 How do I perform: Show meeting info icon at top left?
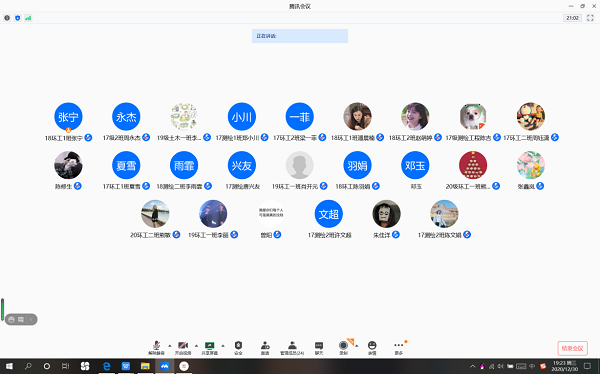(7, 18)
